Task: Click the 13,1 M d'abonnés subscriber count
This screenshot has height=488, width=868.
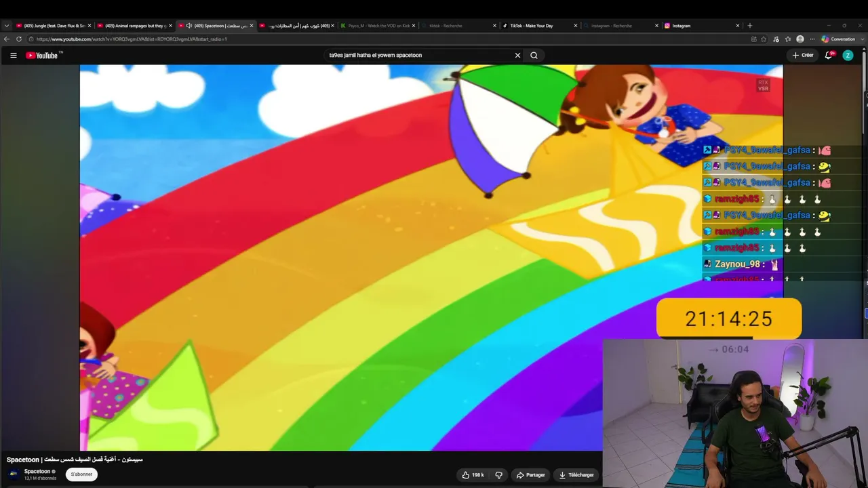Action: 40,479
